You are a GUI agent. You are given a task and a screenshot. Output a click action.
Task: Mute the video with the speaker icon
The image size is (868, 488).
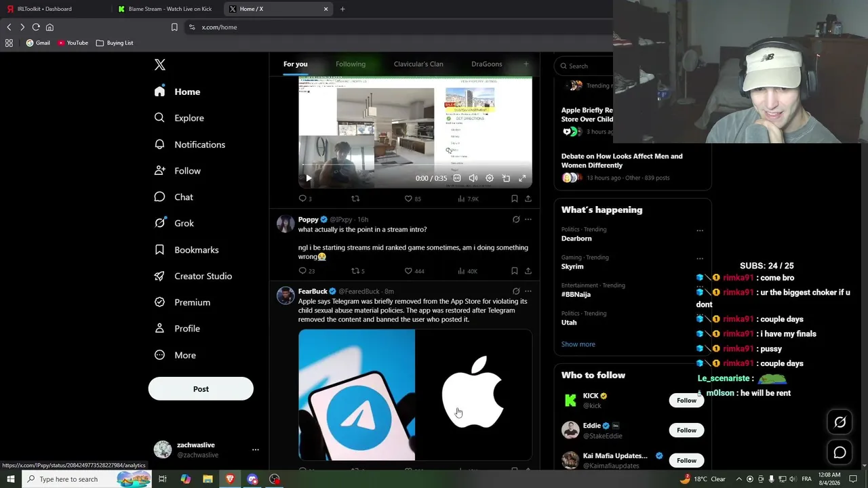(x=473, y=178)
